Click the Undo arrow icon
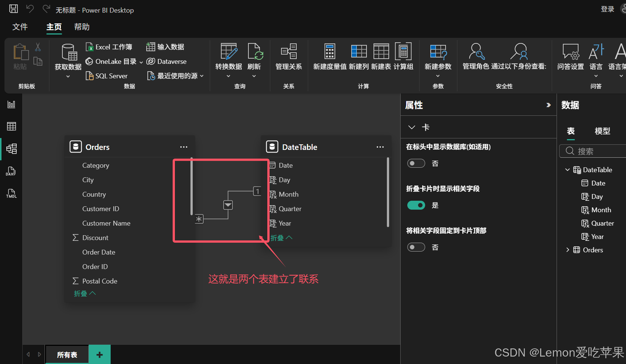626x364 pixels. [x=30, y=9]
